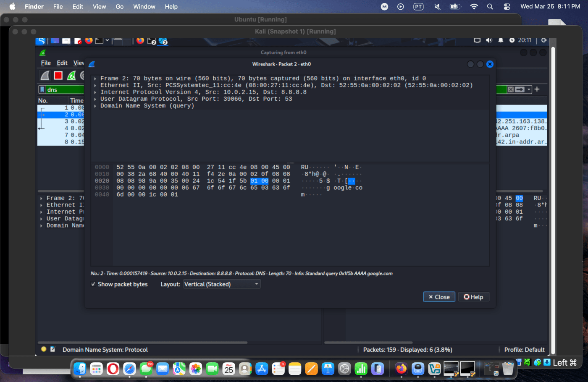This screenshot has width=588, height=382.
Task: Click Kali panel volume speaker icon
Action: click(x=489, y=40)
